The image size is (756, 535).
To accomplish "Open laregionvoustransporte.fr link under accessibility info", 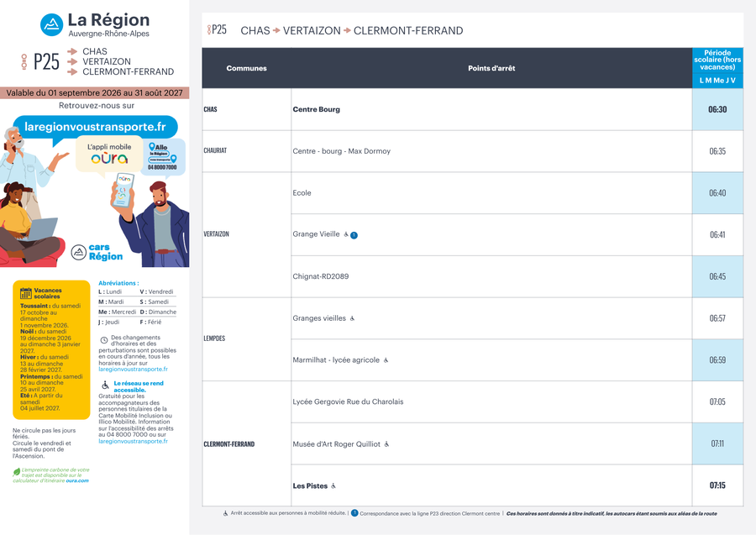I will pyautogui.click(x=133, y=441).
